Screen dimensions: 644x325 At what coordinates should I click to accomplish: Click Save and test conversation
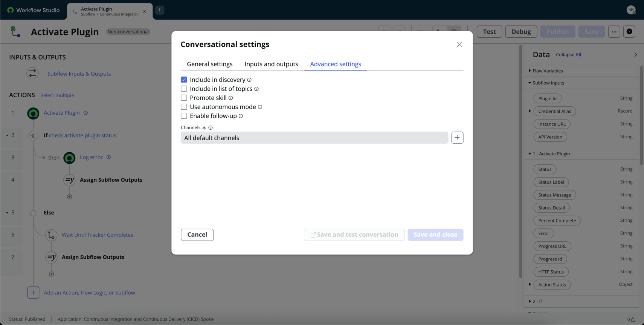pos(354,235)
